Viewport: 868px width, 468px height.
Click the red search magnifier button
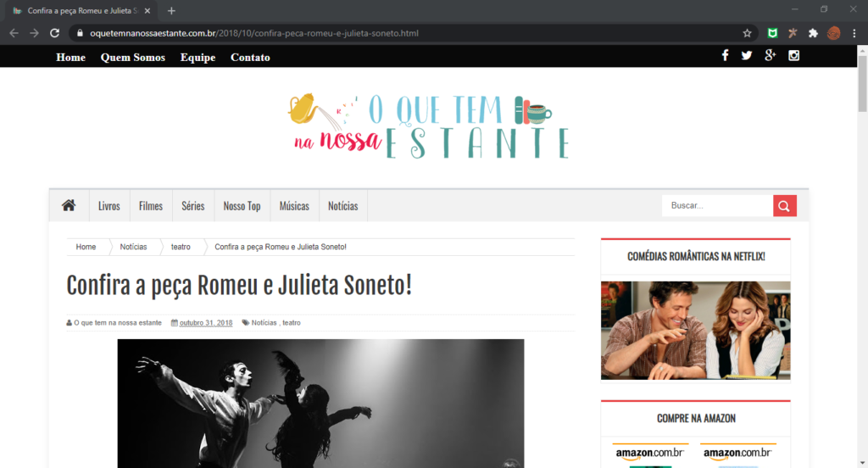pyautogui.click(x=784, y=205)
